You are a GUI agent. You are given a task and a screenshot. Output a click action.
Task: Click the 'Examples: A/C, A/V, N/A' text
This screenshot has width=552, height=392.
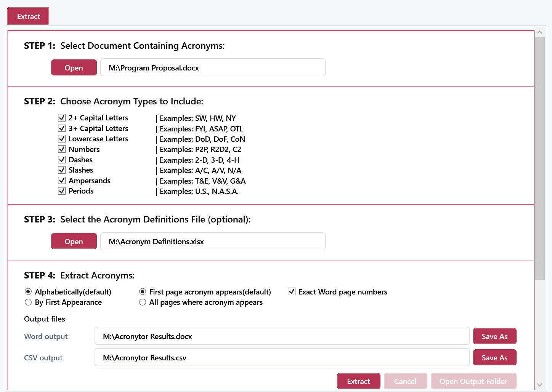201,170
